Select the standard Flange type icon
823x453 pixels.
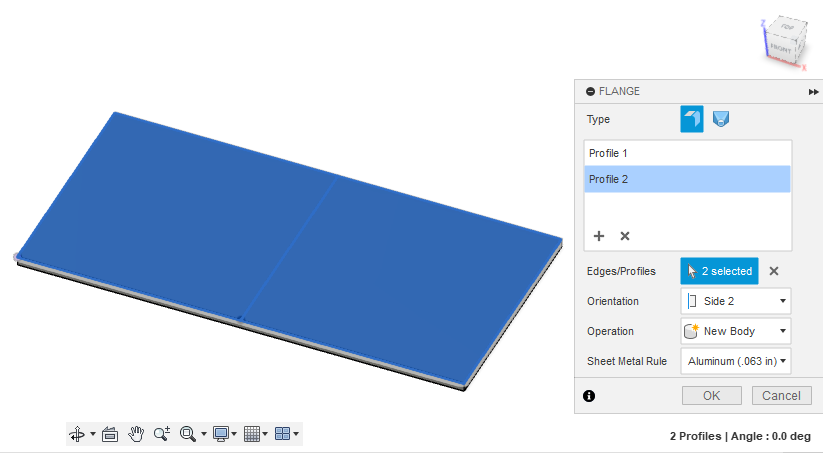tap(692, 119)
